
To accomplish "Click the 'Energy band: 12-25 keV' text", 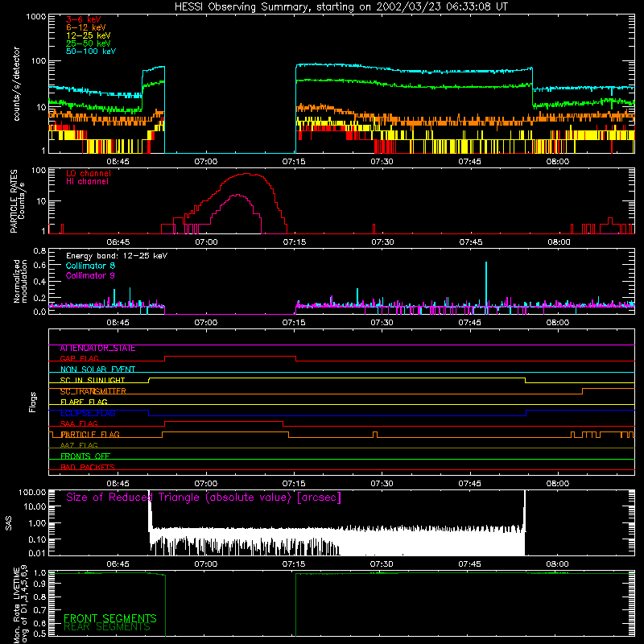I will 117,256.
